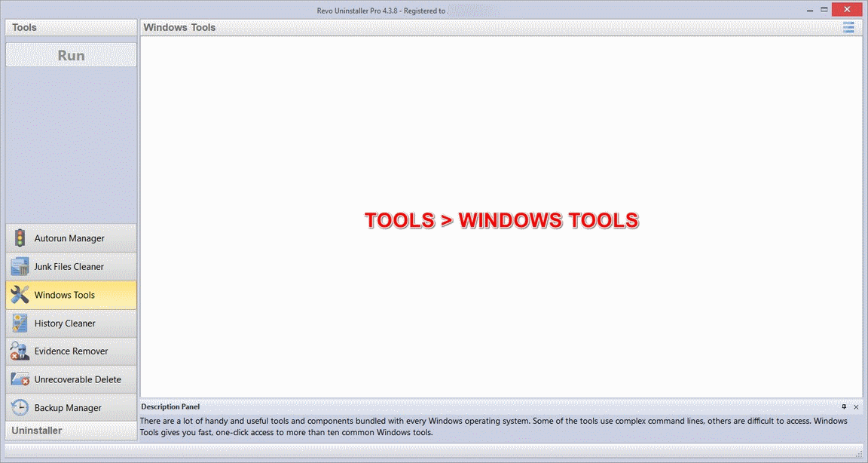Viewport: 868px width, 463px height.
Task: Open Evidence Remover tool
Action: coord(71,351)
